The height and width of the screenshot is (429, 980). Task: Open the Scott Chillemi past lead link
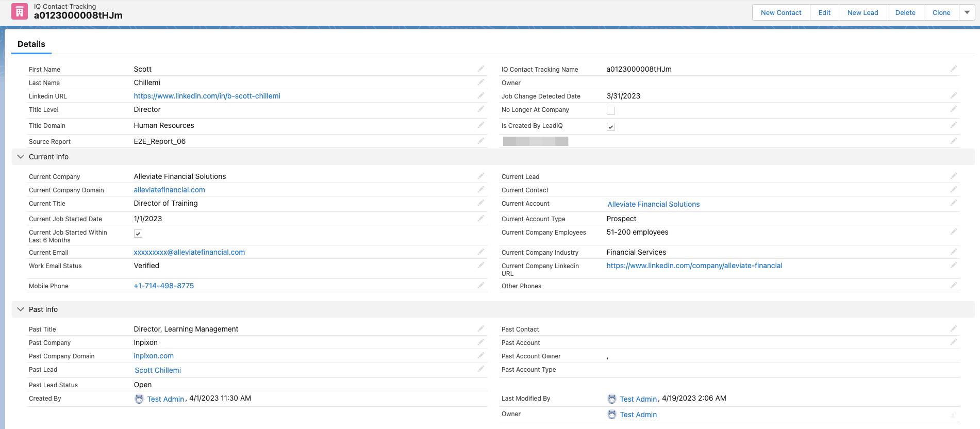point(158,370)
